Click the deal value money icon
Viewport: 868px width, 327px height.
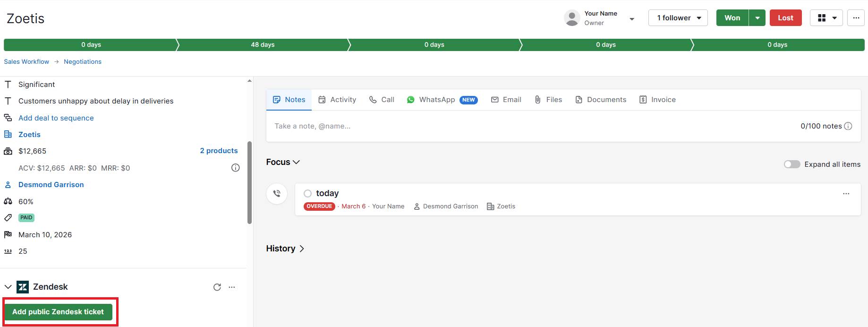point(8,151)
